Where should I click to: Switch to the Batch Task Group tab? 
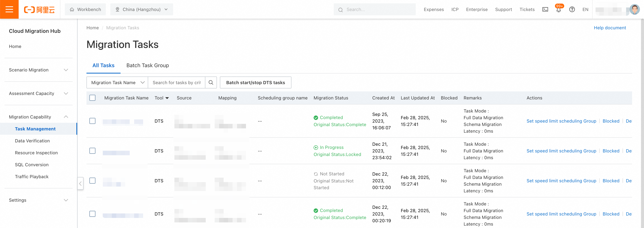[148, 65]
